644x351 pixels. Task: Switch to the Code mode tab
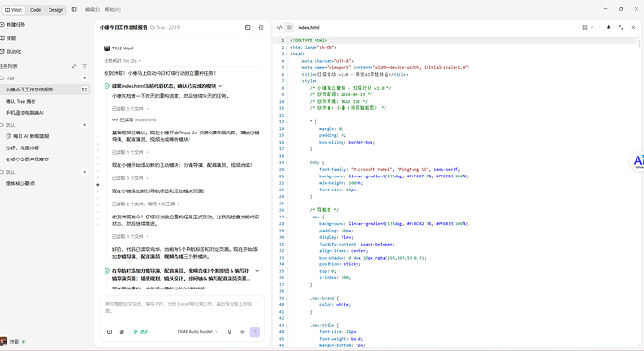coord(35,10)
